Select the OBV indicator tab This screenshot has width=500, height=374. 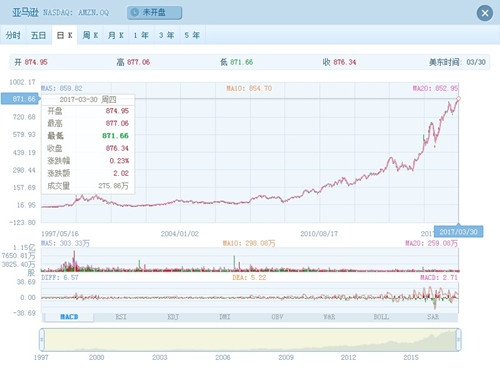coord(277,317)
